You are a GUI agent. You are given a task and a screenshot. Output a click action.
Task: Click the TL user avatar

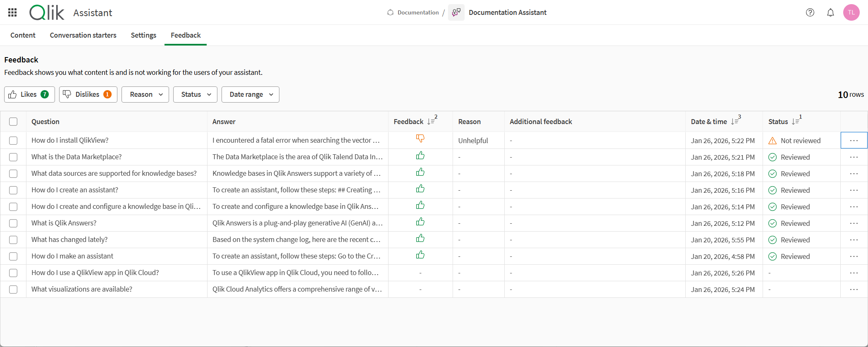[851, 12]
